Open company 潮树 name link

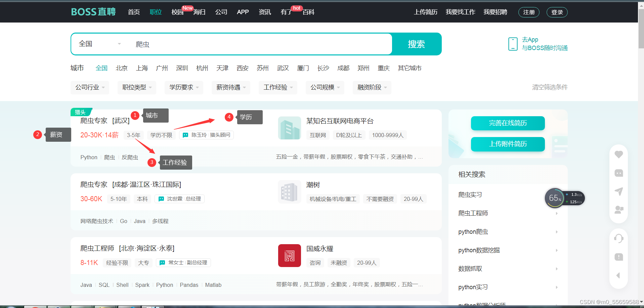(313, 185)
